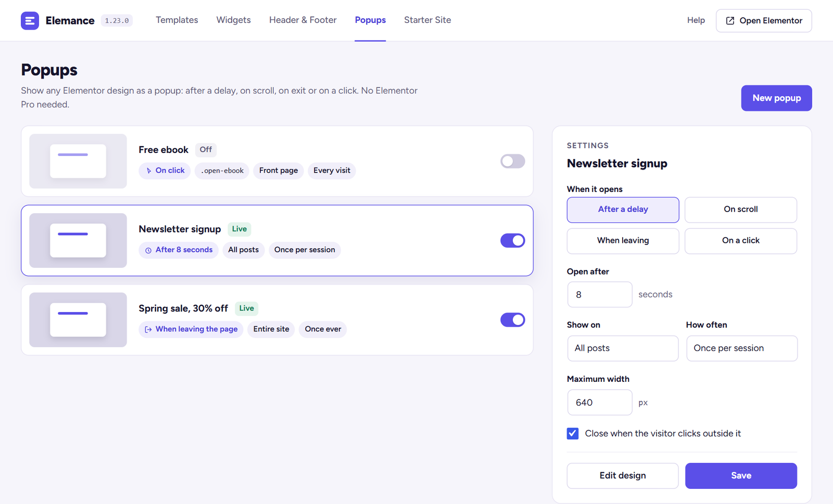Click the Entire site chip

(271, 329)
